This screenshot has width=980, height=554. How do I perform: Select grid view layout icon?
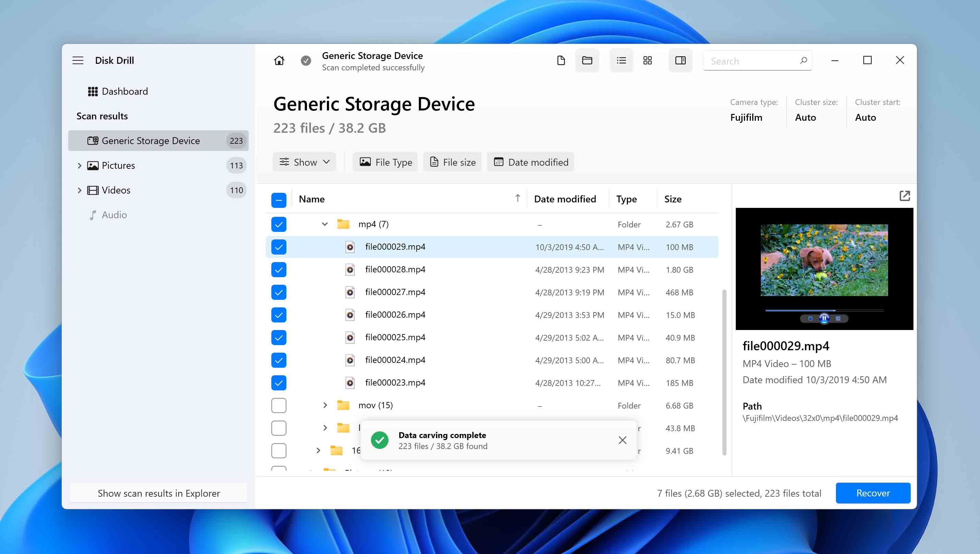pyautogui.click(x=648, y=60)
